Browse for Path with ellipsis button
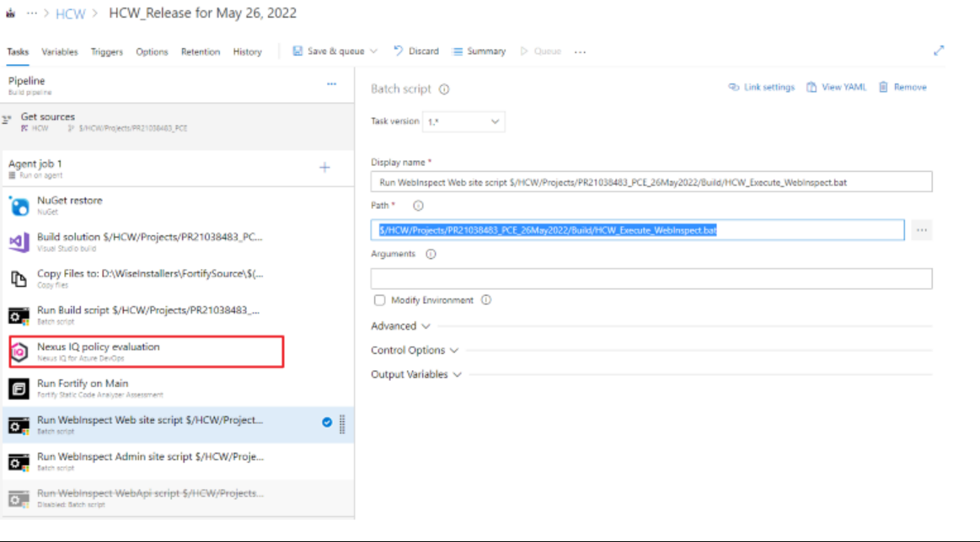The width and height of the screenshot is (980, 542). click(922, 230)
